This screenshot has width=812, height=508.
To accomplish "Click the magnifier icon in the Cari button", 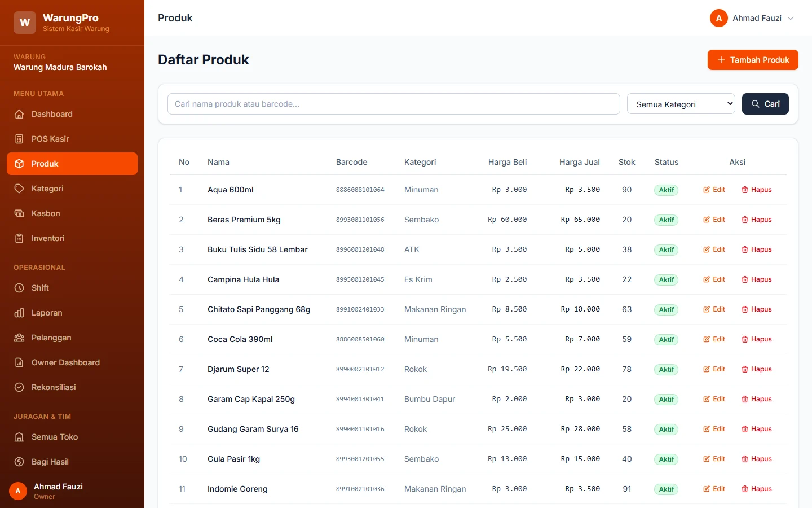I will [756, 104].
